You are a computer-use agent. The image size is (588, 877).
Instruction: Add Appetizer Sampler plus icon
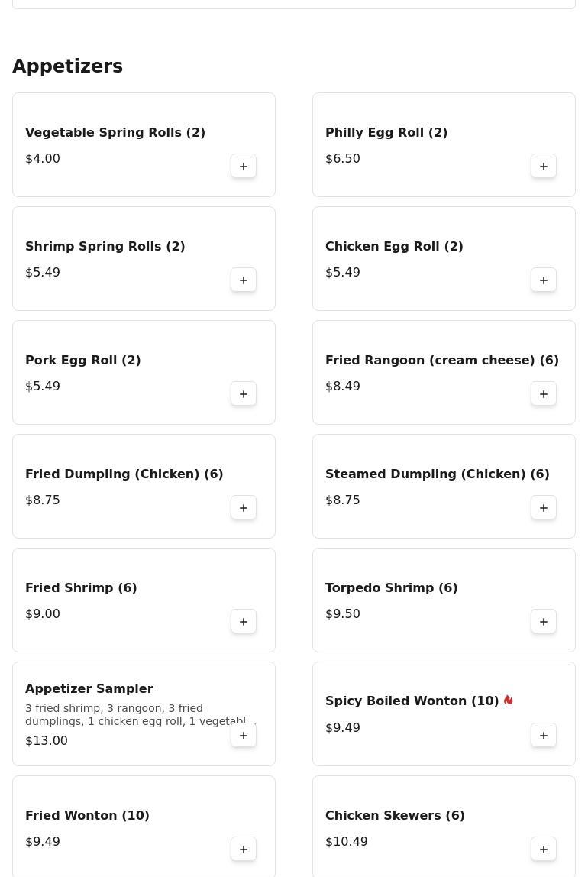point(244,736)
